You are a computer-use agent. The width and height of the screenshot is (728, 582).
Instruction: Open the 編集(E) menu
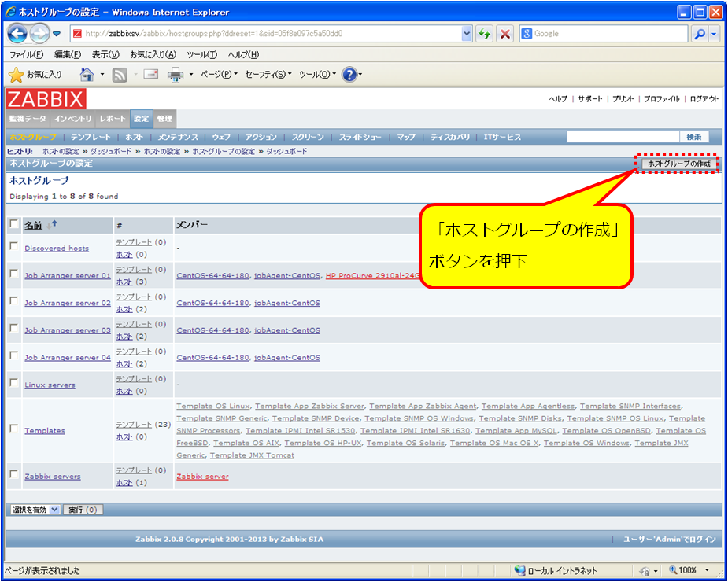(x=68, y=55)
